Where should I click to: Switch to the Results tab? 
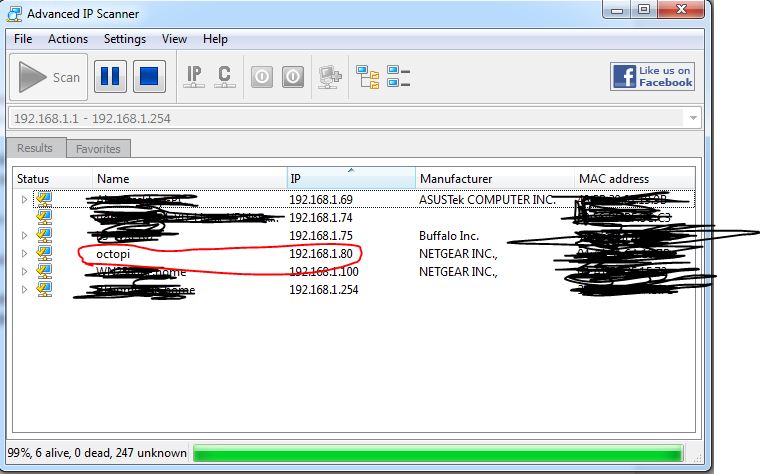pos(35,147)
